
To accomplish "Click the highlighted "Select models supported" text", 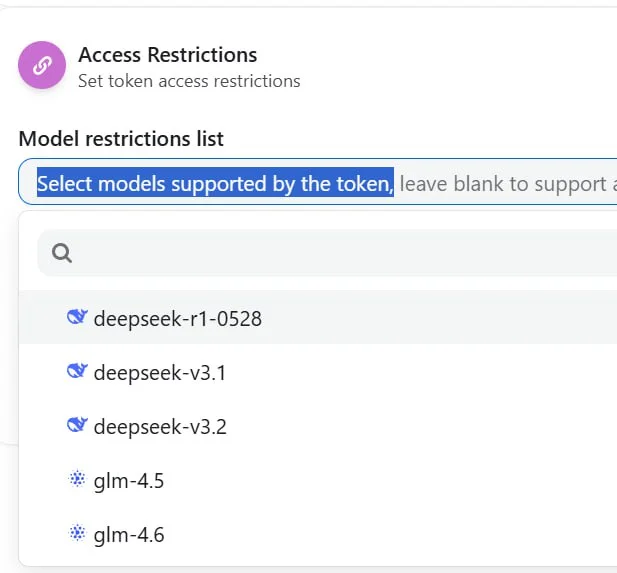I will click(215, 184).
